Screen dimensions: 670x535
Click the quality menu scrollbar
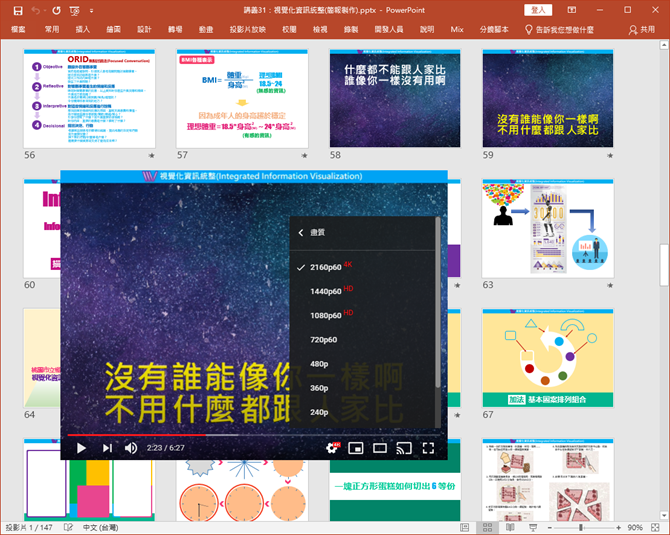(438, 303)
